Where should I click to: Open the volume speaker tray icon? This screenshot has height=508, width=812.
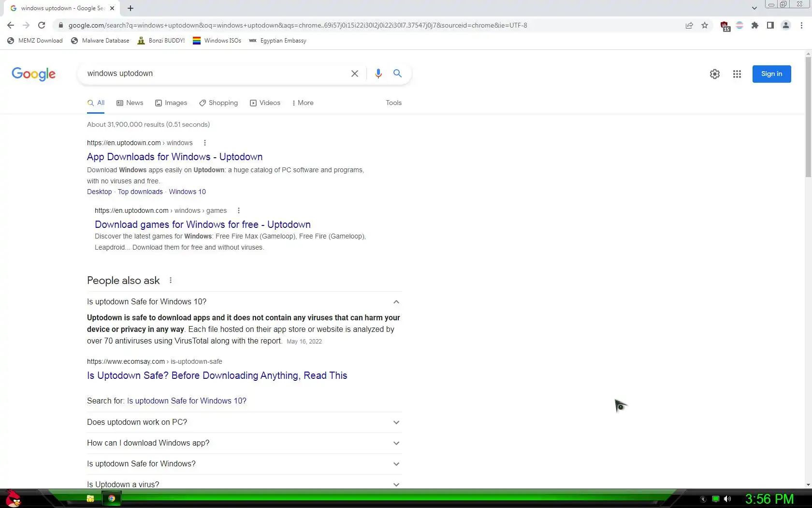[727, 499]
